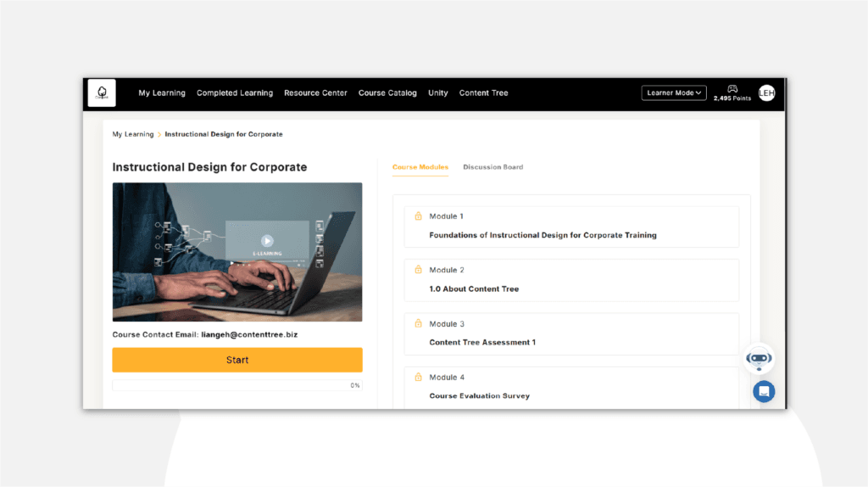Click the game controller points icon
Screen dimensions: 868x487
pyautogui.click(x=732, y=88)
